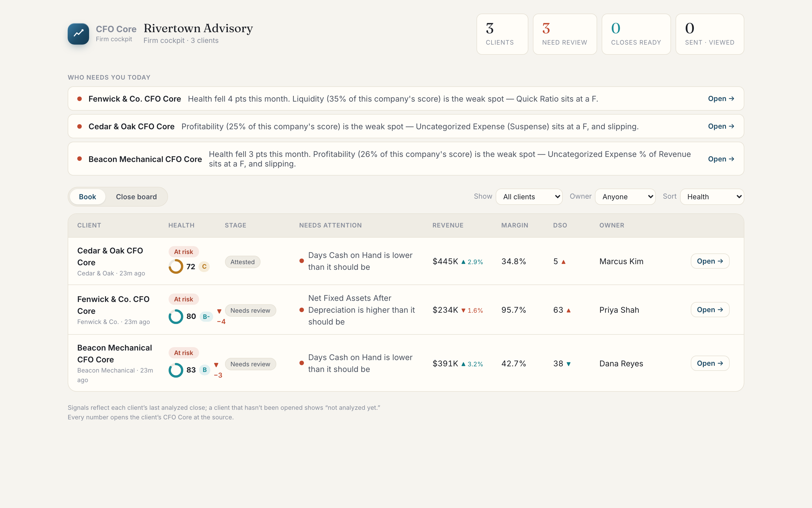Click red dot on Fenwick alert card
The height and width of the screenshot is (508, 812).
click(x=80, y=99)
